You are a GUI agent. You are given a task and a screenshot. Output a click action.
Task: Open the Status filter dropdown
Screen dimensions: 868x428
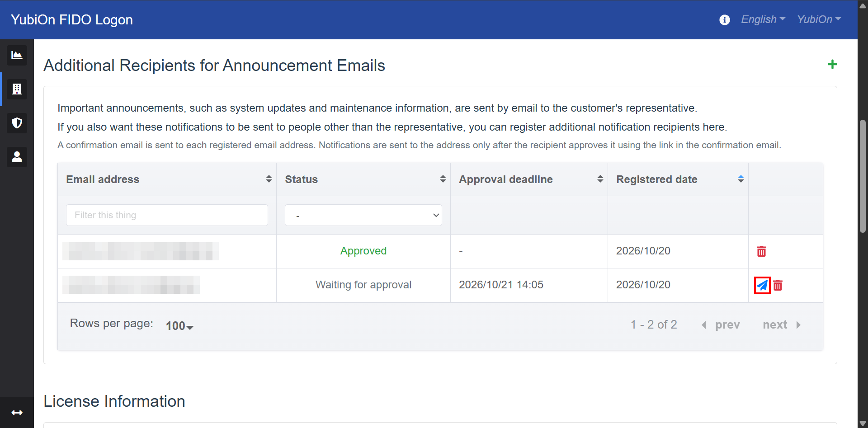(363, 215)
